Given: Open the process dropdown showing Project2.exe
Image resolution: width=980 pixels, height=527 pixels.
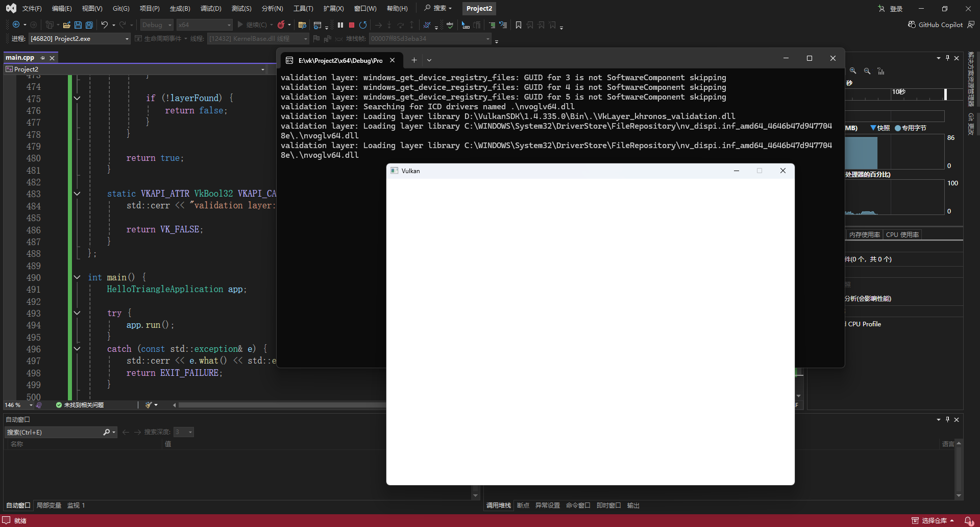Looking at the screenshot, I should pos(80,38).
